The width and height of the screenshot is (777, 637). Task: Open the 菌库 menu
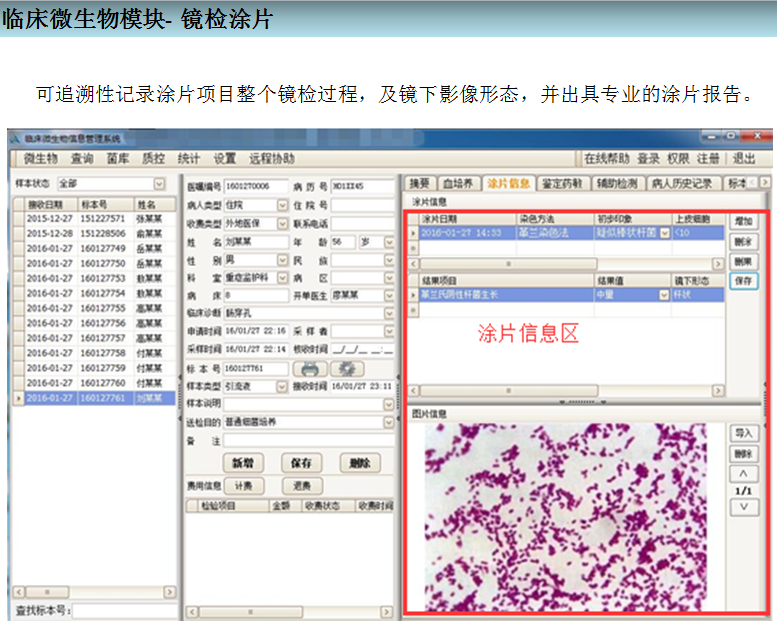pos(118,159)
